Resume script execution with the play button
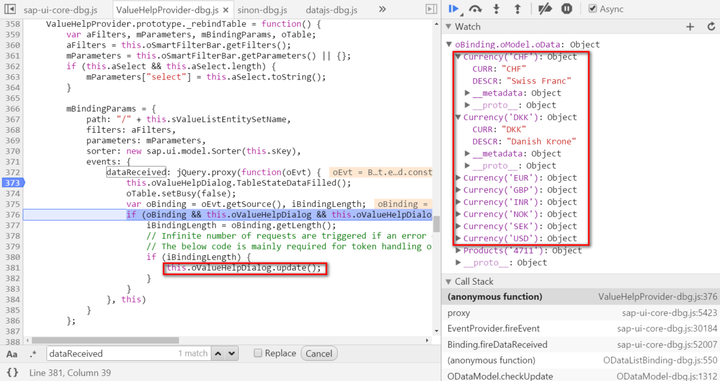The height and width of the screenshot is (381, 720). 454,9
